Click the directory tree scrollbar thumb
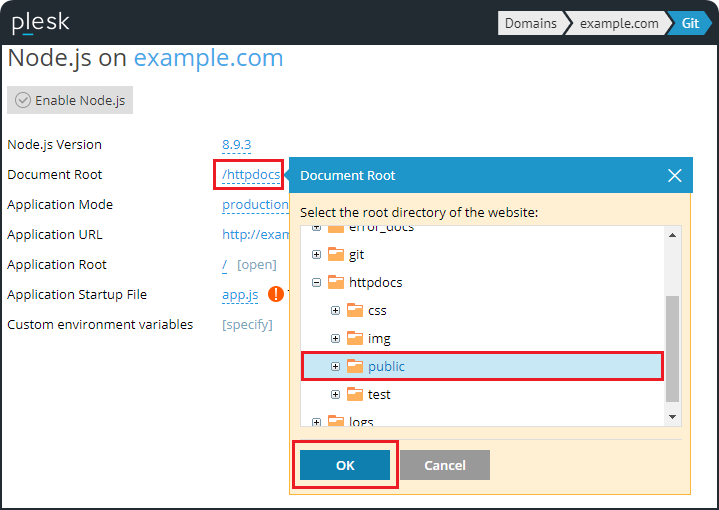This screenshot has height=510, width=719. 672,349
